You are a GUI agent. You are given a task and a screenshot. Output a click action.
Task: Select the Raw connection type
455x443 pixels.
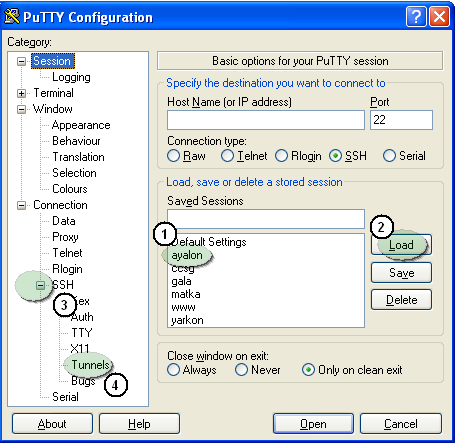point(173,156)
